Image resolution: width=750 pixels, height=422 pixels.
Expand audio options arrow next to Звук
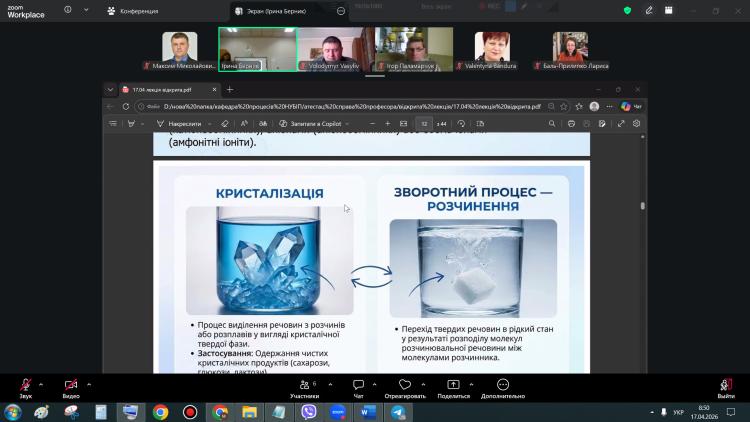coord(41,384)
